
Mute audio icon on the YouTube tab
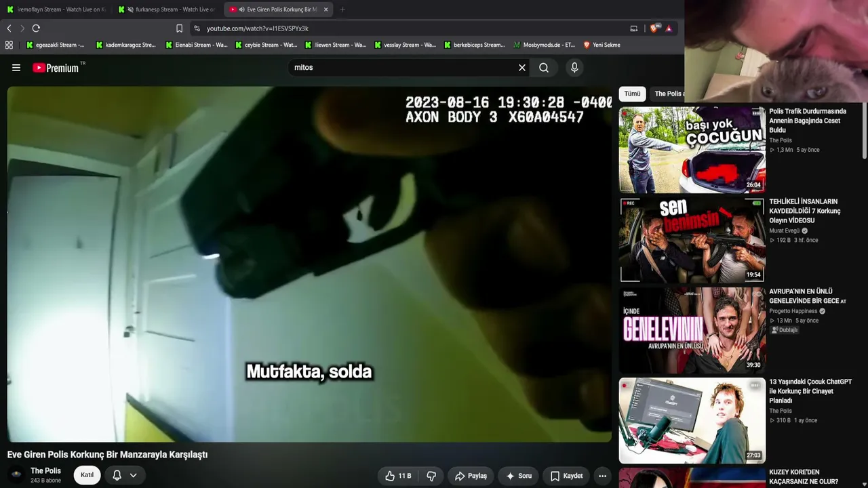(242, 9)
